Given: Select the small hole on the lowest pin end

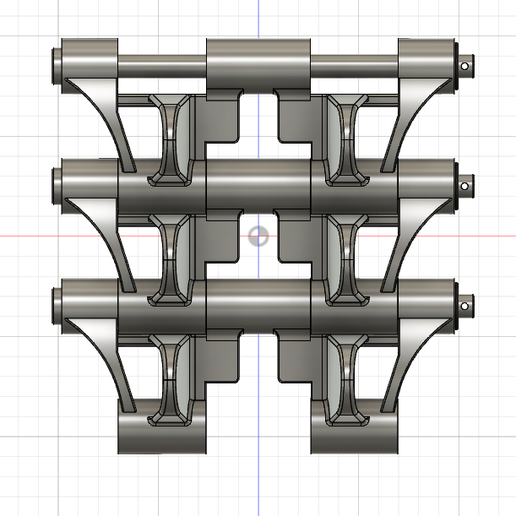Looking at the screenshot, I should point(464,306).
